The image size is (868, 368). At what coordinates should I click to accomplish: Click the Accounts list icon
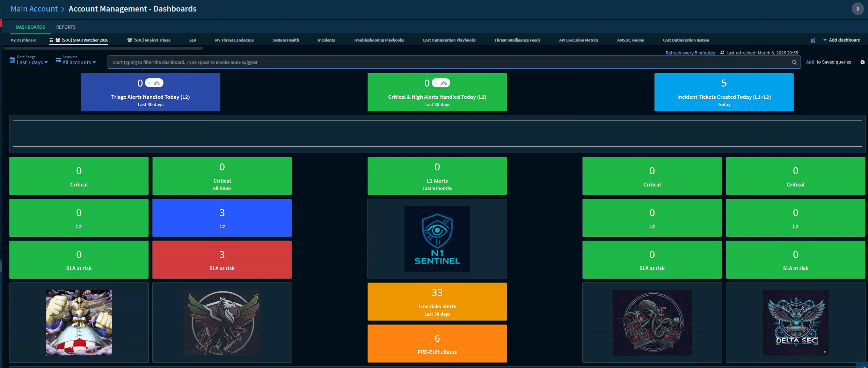[x=58, y=60]
